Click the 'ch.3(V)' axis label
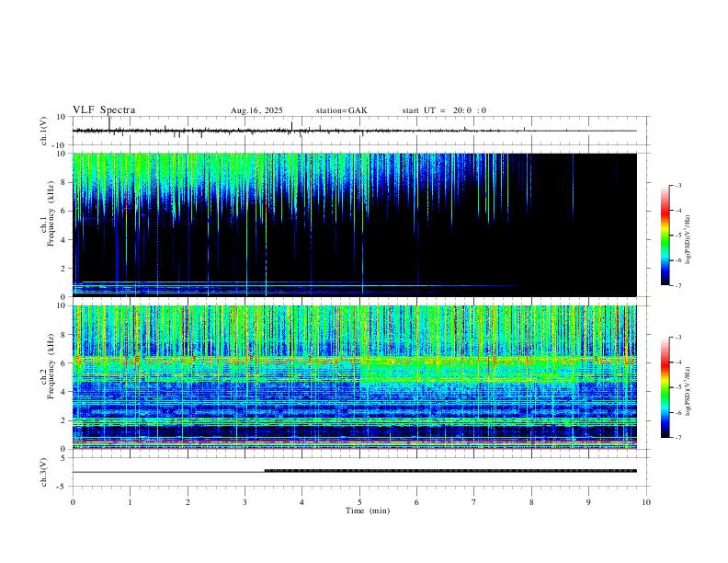This screenshot has width=728, height=563. pos(44,472)
